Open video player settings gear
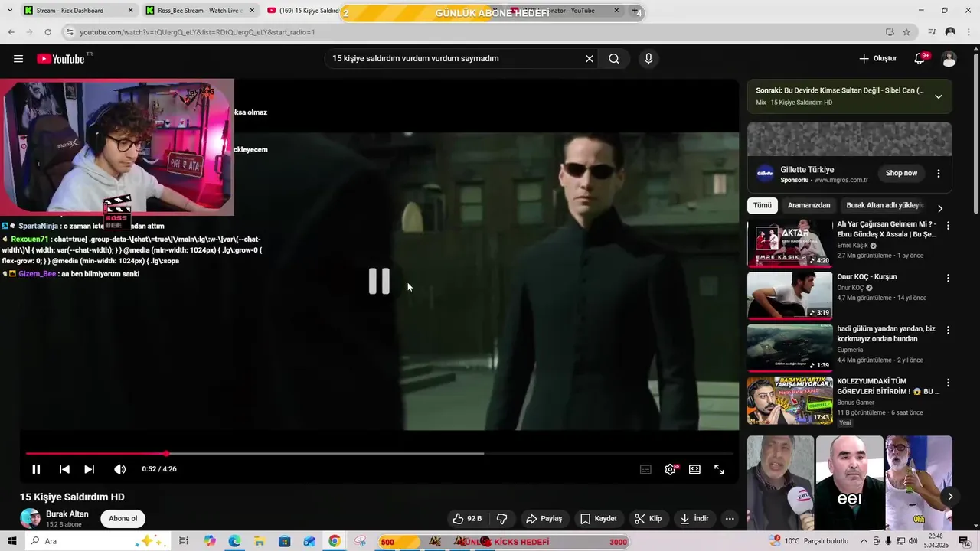Screen dimensions: 980x551 coord(670,469)
